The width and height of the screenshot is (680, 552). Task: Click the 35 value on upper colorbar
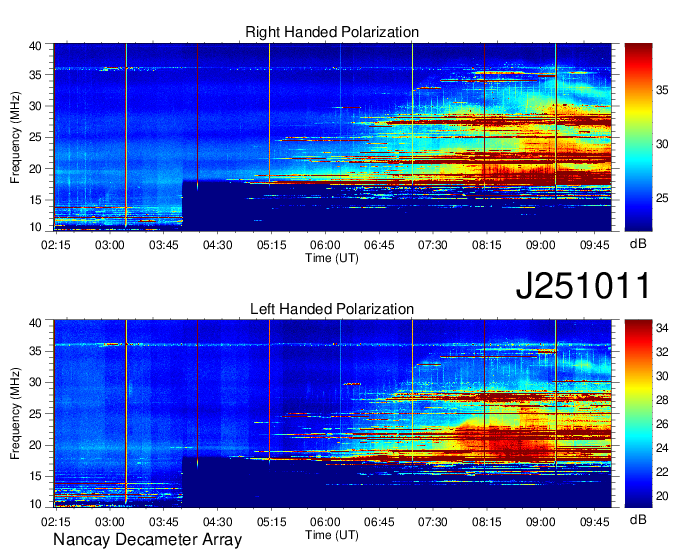tap(665, 88)
